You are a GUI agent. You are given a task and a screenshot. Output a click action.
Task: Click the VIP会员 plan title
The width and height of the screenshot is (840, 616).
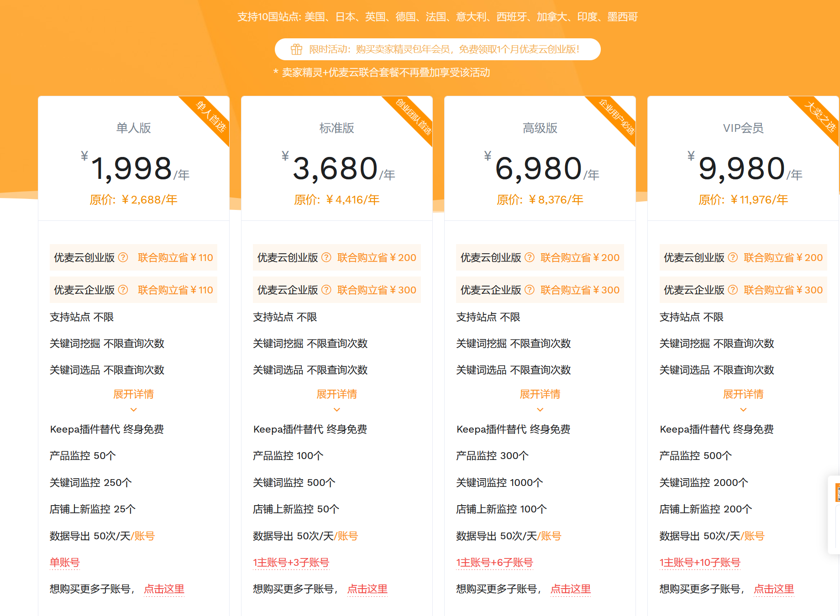(x=743, y=128)
